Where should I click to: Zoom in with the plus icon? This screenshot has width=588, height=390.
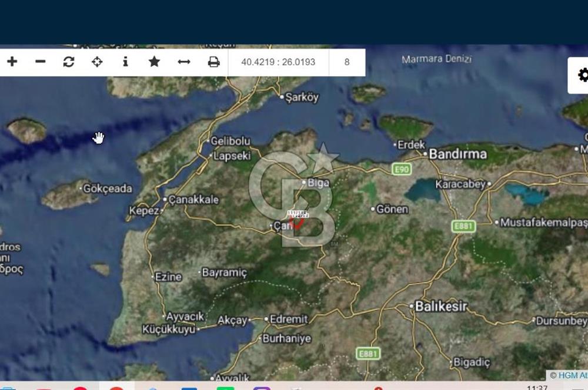point(12,62)
